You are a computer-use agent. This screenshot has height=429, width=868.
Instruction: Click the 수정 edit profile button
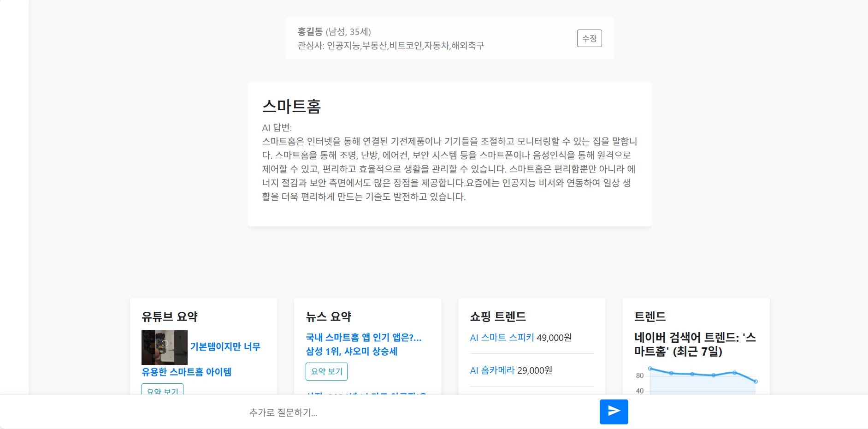click(x=589, y=38)
